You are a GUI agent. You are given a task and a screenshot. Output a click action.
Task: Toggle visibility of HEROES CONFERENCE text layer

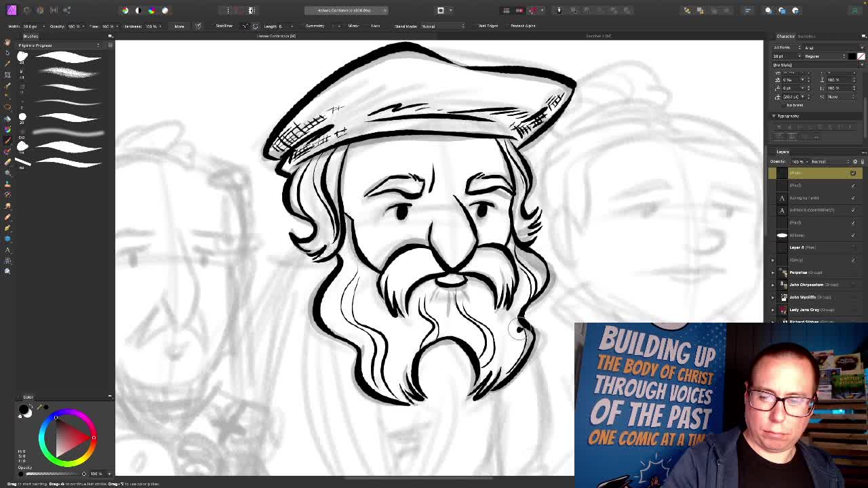[853, 210]
